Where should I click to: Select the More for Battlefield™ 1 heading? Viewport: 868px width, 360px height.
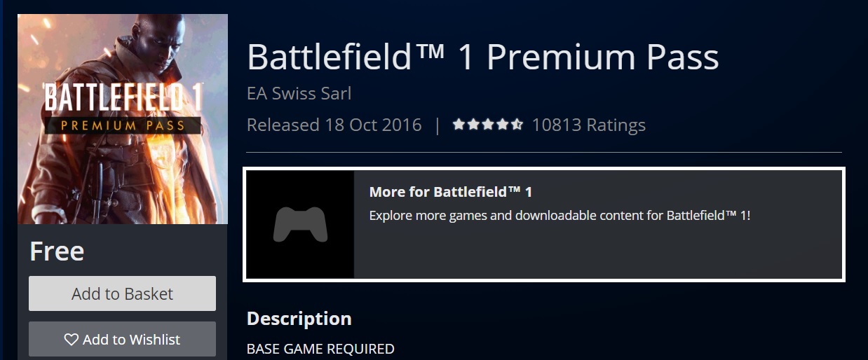click(451, 192)
